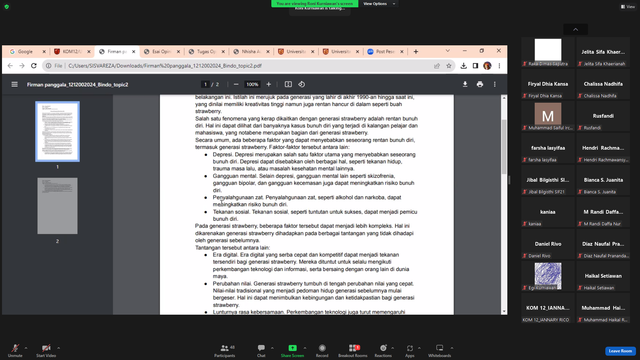Open the View layout menu in Zoom
Image resolution: width=640 pixels, height=360 pixels.
[628, 7]
